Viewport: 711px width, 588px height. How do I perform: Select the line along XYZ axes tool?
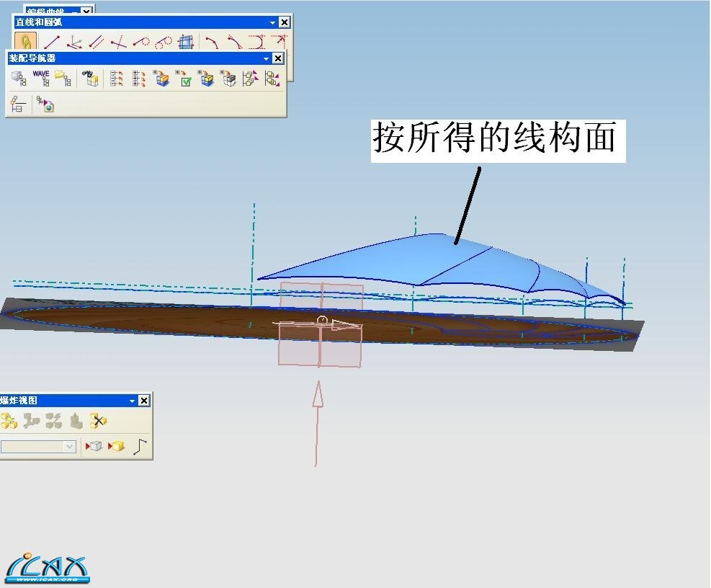pos(74,43)
